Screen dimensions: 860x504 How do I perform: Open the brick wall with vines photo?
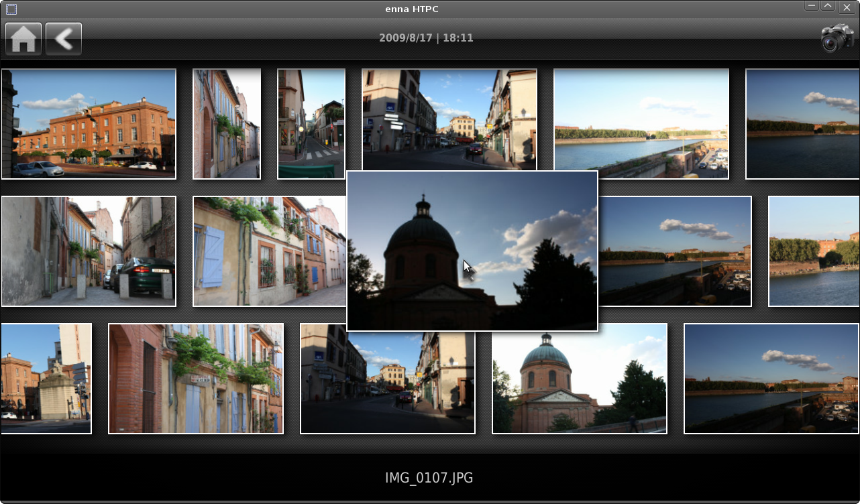point(196,379)
